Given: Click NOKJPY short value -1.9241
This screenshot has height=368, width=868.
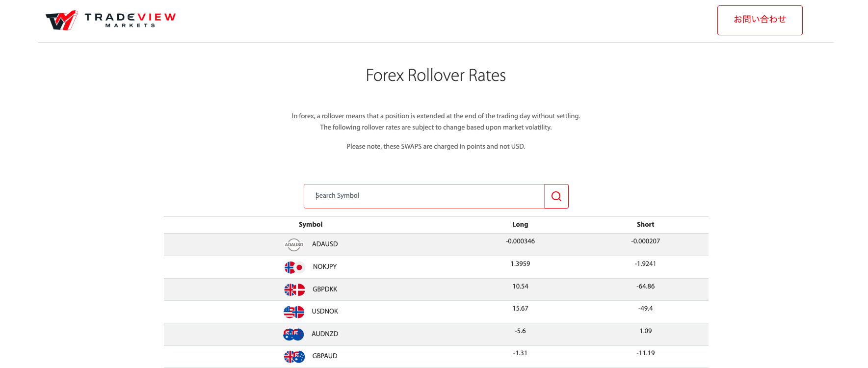Looking at the screenshot, I should click(646, 263).
